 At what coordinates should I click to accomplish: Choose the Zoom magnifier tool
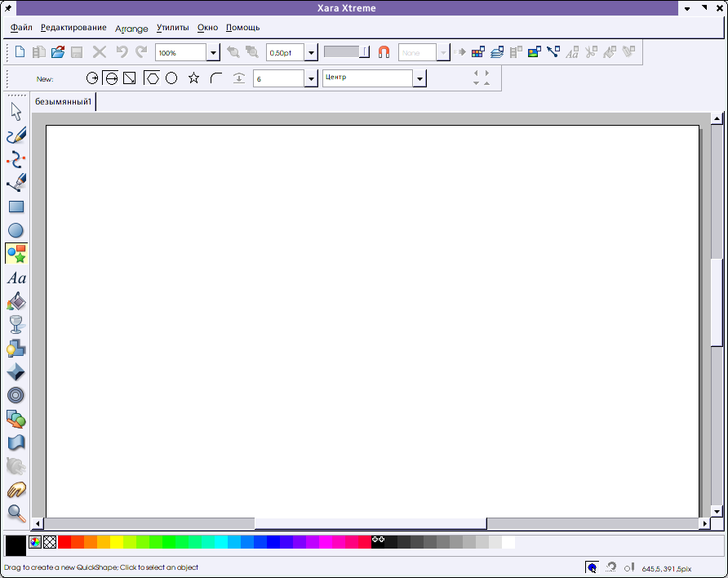pos(16,513)
